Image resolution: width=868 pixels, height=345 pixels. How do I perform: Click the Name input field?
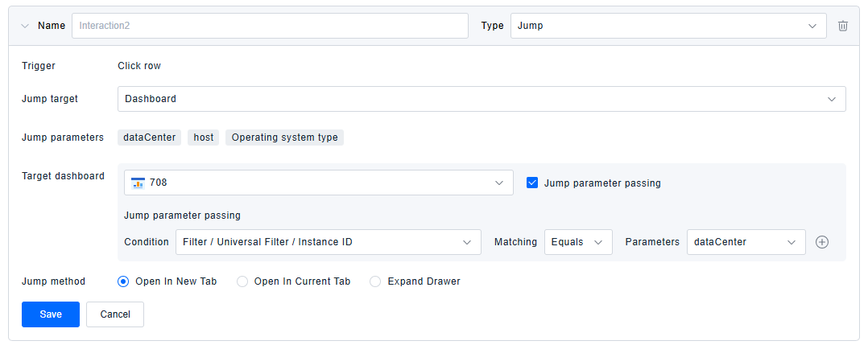270,26
